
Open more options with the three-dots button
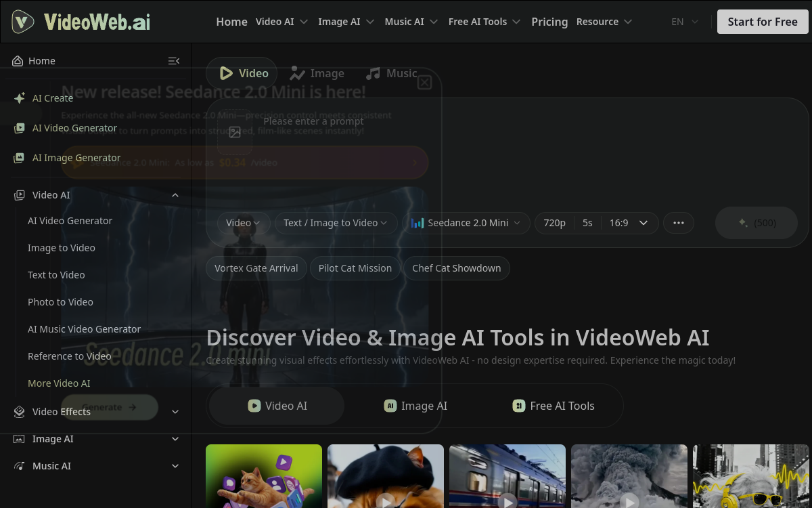(679, 223)
